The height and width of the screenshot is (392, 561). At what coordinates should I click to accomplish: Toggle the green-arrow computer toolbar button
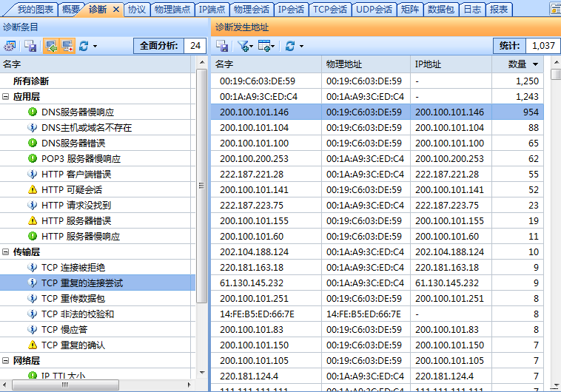pyautogui.click(x=50, y=46)
